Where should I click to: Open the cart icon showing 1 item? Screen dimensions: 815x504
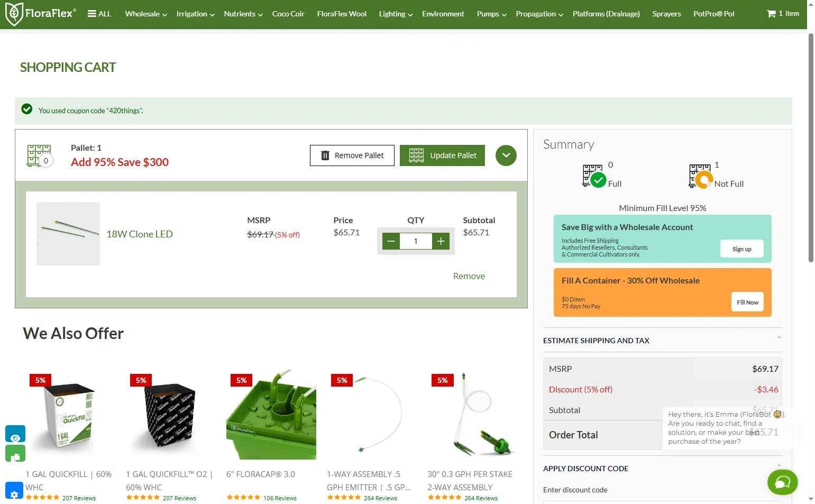[783, 13]
